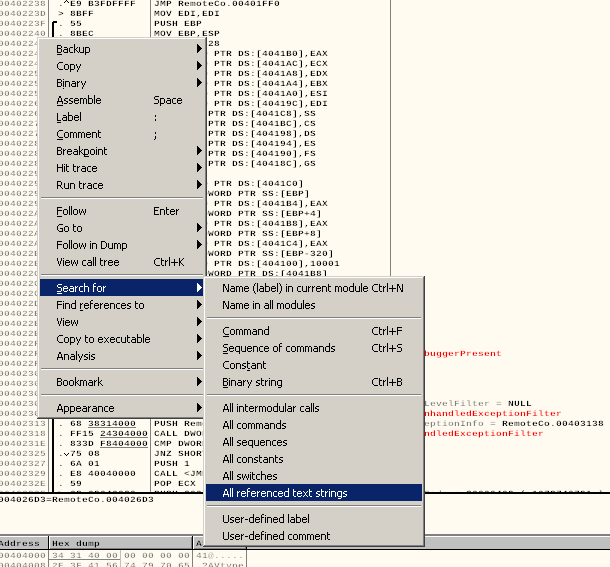Image resolution: width=610 pixels, height=567 pixels.
Task: Expand the Binary submenu
Action: [71, 83]
